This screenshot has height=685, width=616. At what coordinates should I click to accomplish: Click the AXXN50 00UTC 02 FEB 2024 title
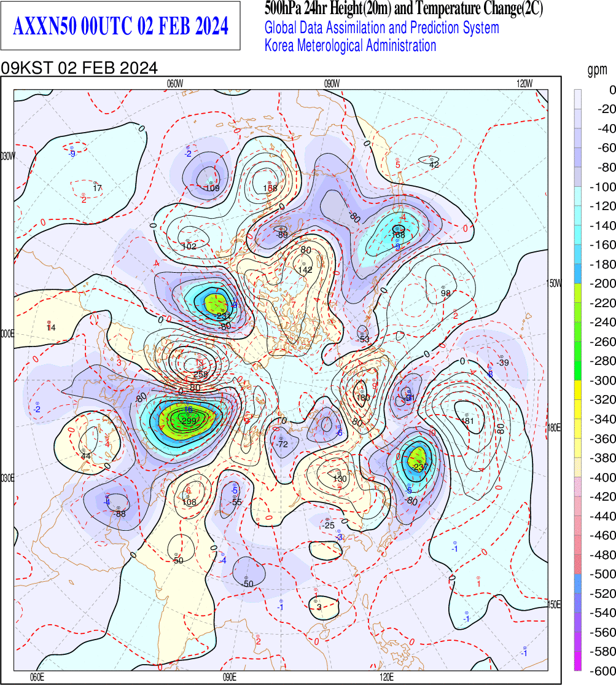[120, 26]
